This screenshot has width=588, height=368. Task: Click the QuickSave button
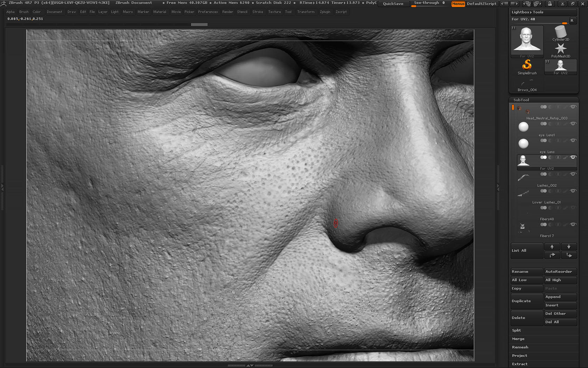[393, 4]
